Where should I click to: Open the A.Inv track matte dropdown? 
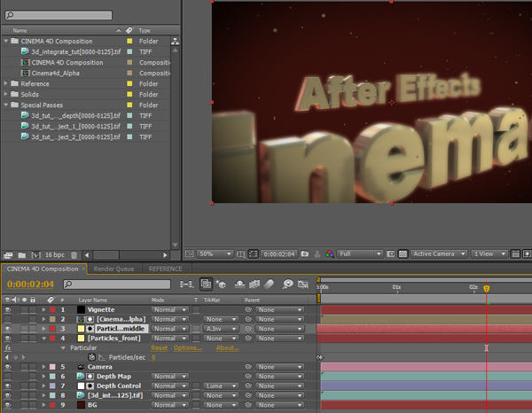pyautogui.click(x=221, y=329)
